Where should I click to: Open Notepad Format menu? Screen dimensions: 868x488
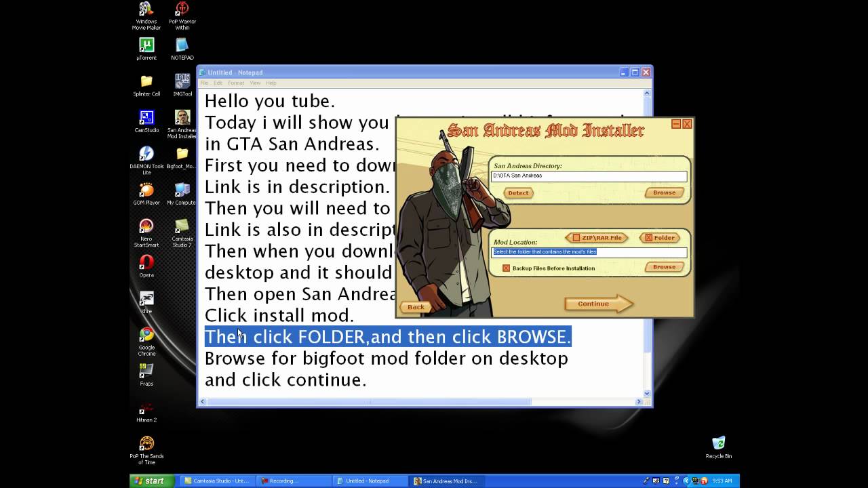point(236,83)
